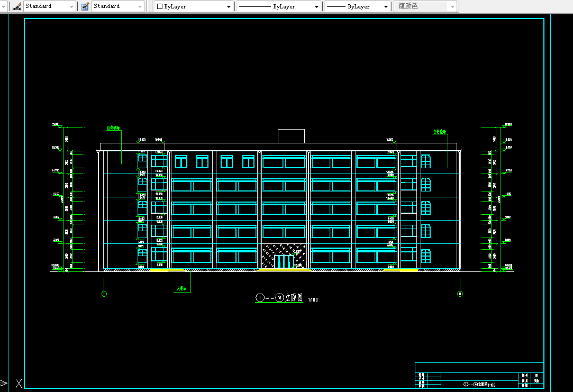Select the 1:100 scale text beside the title
The width and height of the screenshot is (573, 392).
pos(313,300)
